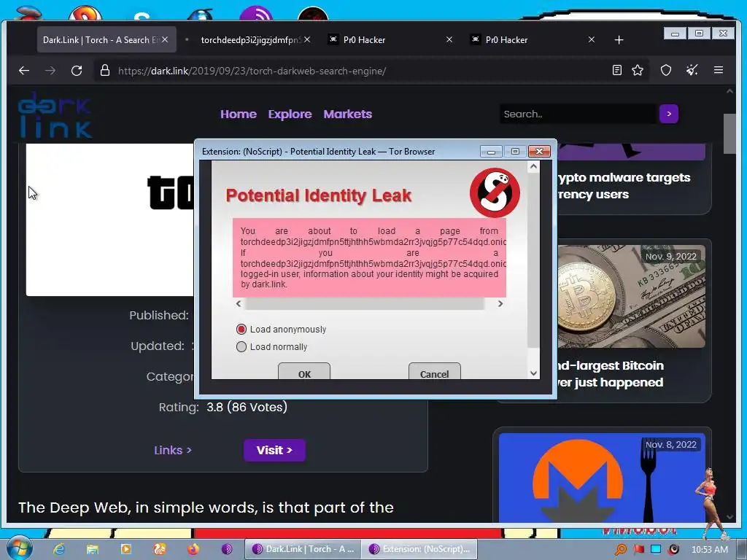Click the 10:53 AM system clock
Image resolution: width=747 pixels, height=560 pixels.
pyautogui.click(x=710, y=549)
